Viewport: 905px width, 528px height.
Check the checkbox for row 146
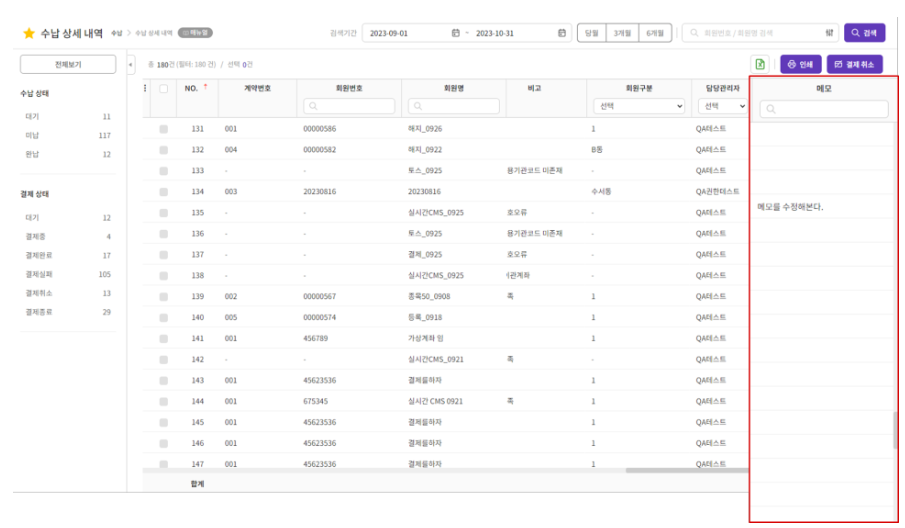coord(164,444)
